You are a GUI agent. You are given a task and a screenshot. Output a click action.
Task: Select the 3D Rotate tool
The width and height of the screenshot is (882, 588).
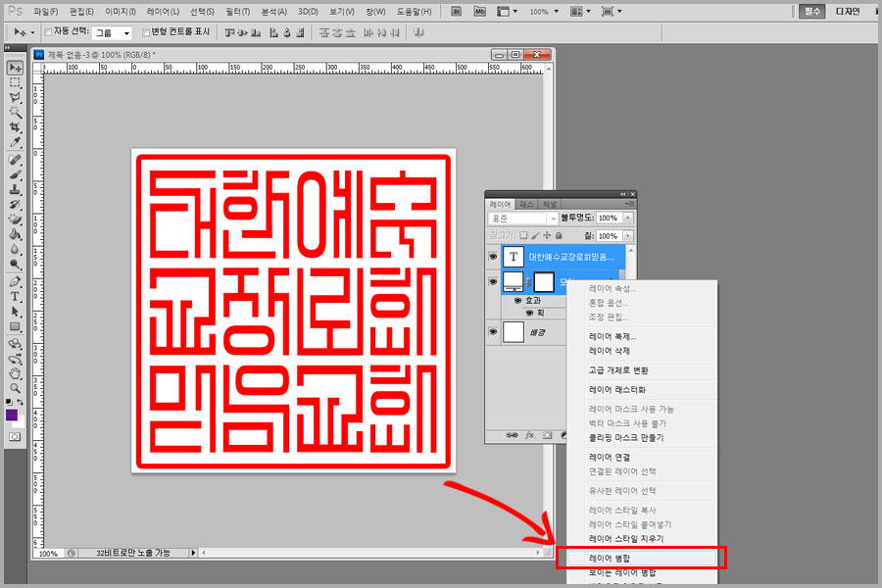click(x=15, y=344)
